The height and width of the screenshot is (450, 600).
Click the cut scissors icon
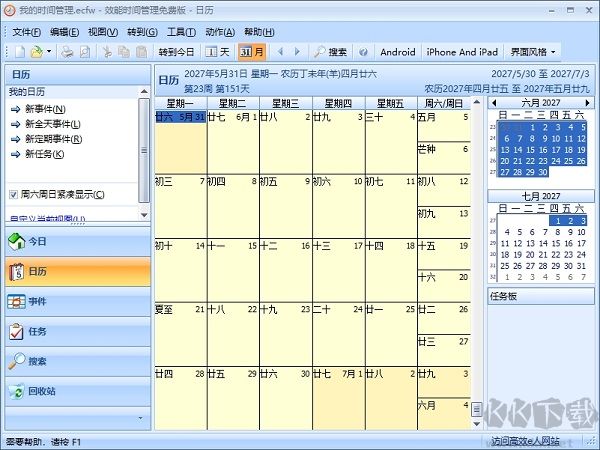(x=107, y=51)
